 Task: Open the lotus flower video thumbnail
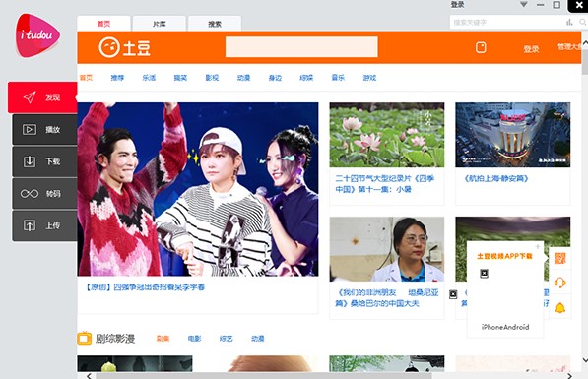pyautogui.click(x=387, y=135)
